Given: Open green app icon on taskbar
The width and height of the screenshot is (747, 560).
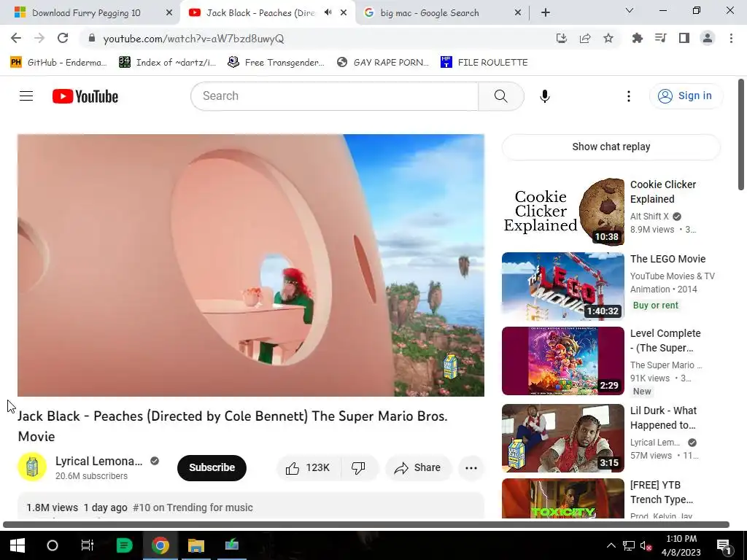Looking at the screenshot, I should pyautogui.click(x=124, y=545).
